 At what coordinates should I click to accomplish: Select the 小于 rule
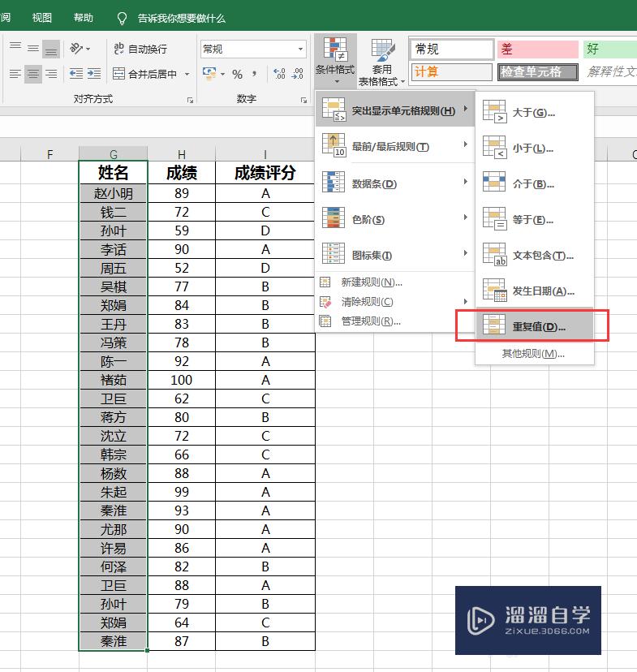535,149
